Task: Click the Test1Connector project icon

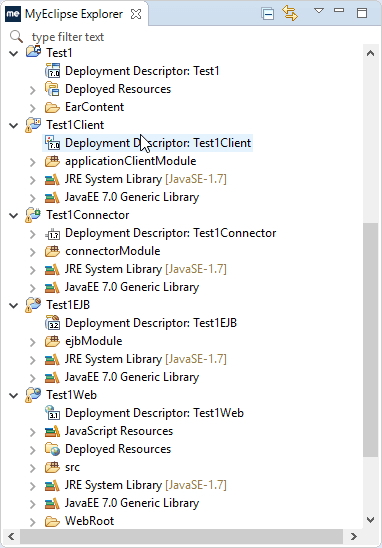Action: click(x=33, y=215)
